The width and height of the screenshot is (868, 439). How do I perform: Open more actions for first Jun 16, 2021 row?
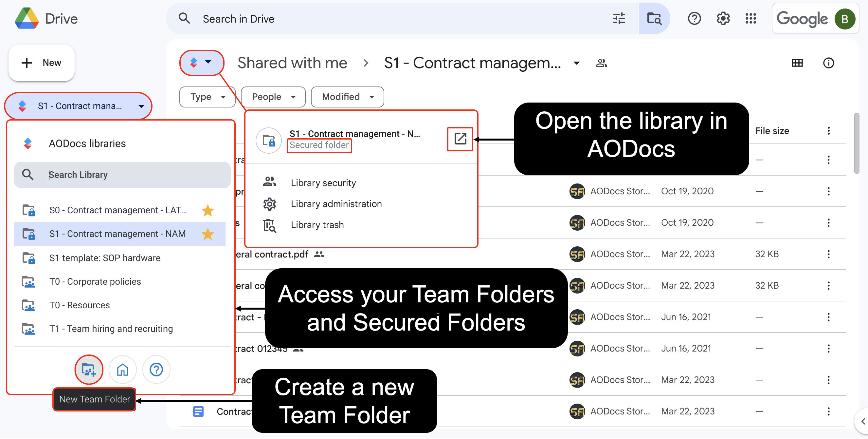(x=828, y=317)
